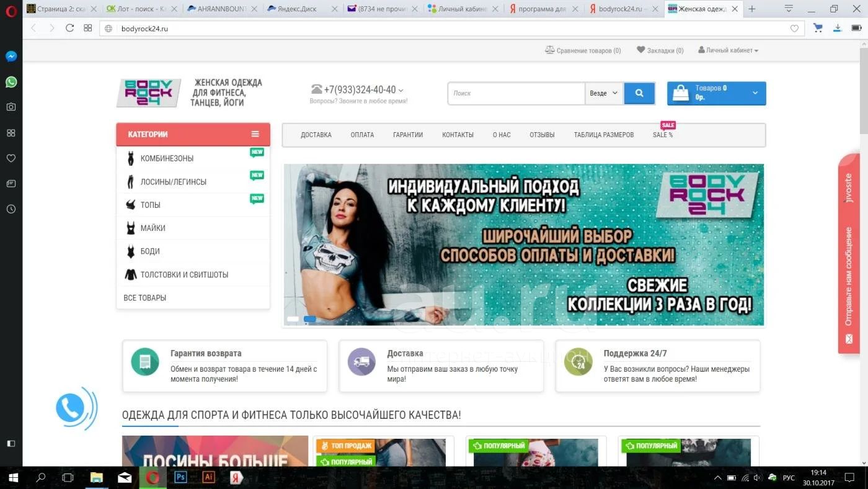Switch to Личный кабинет browser tab
This screenshot has width=868, height=489.
point(463,9)
